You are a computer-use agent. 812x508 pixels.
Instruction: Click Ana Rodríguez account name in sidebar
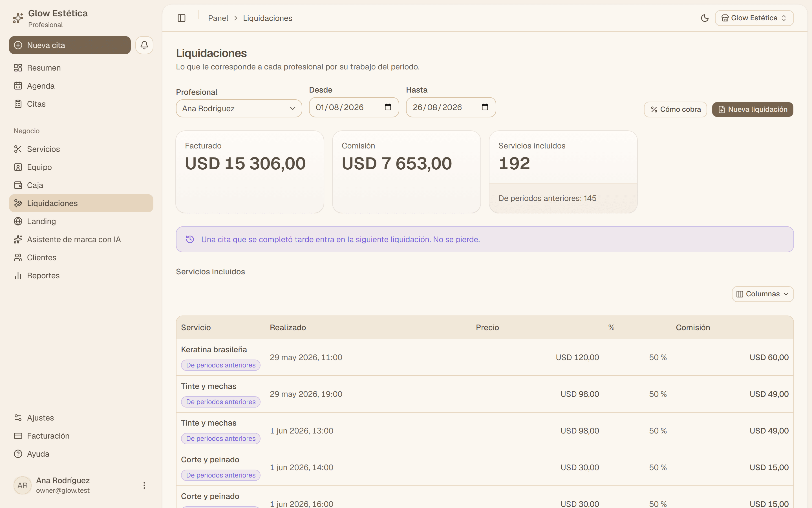pos(63,480)
